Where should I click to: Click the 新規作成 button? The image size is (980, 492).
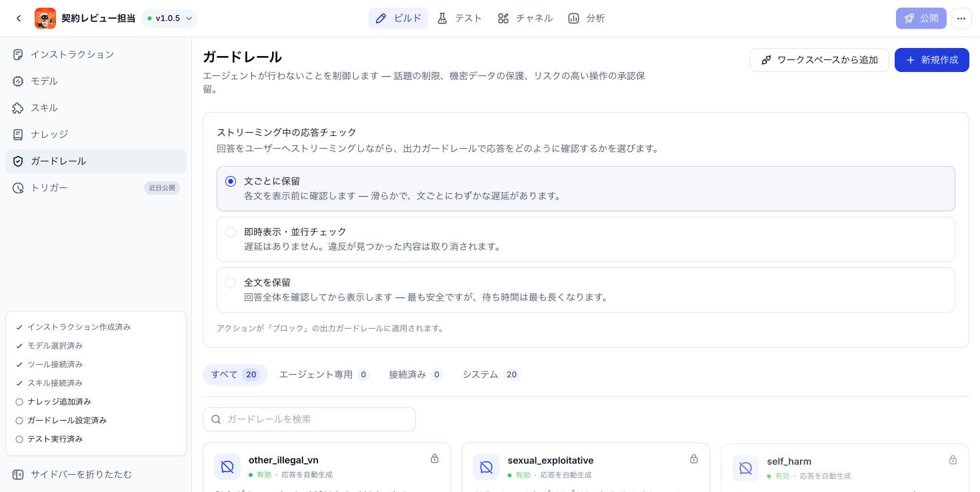931,60
